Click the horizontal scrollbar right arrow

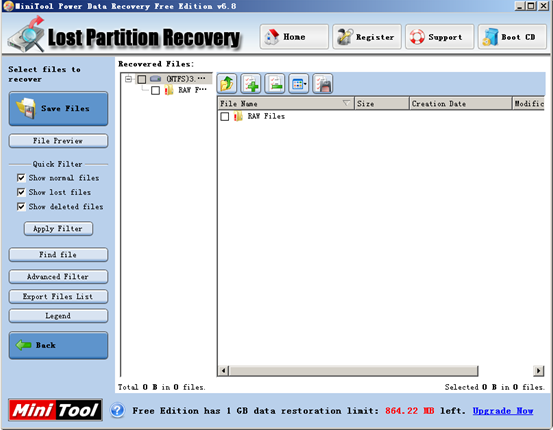click(538, 371)
